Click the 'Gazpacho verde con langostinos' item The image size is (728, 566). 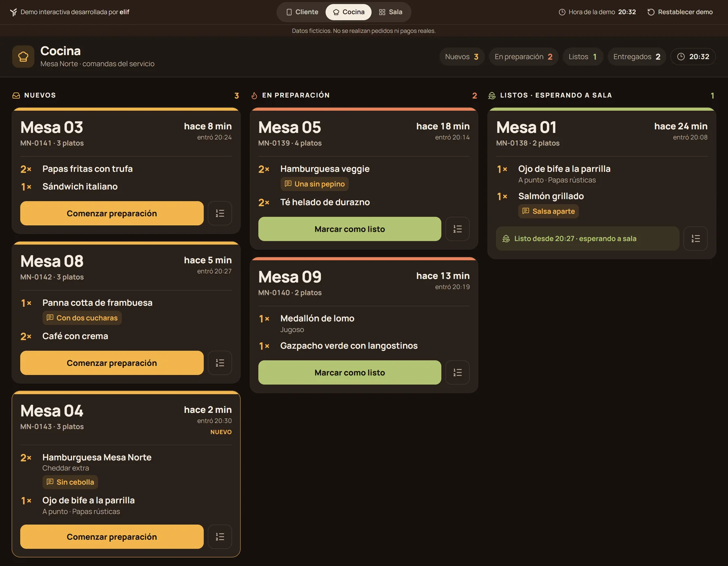(x=349, y=346)
